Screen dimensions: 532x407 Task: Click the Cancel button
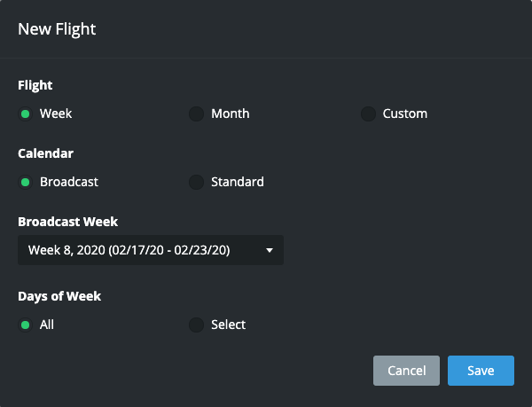tap(407, 371)
